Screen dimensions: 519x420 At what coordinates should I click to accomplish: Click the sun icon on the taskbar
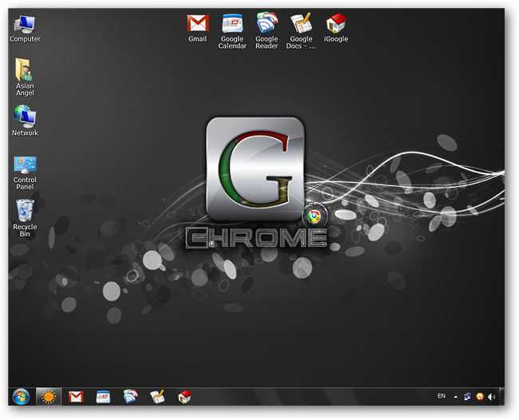[x=49, y=397]
